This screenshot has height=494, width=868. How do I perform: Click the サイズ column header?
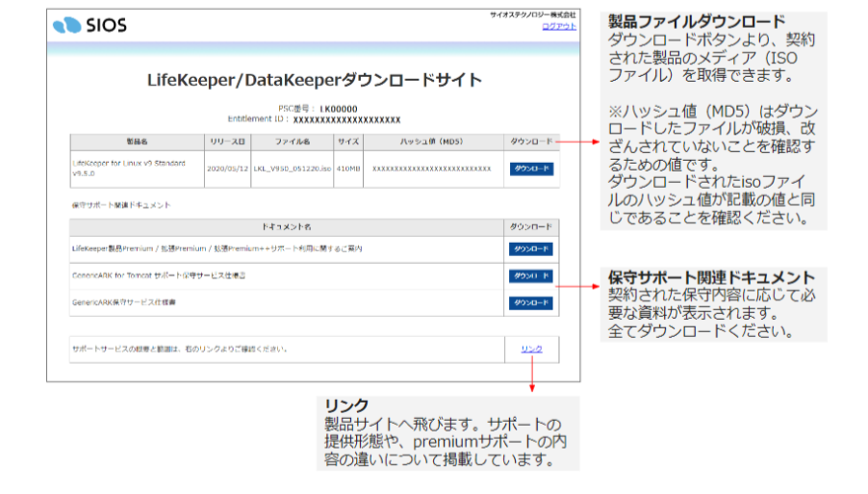click(348, 142)
